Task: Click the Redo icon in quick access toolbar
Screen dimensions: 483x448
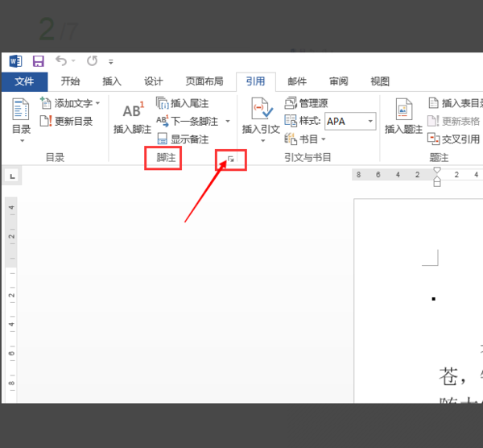Action: (92, 60)
